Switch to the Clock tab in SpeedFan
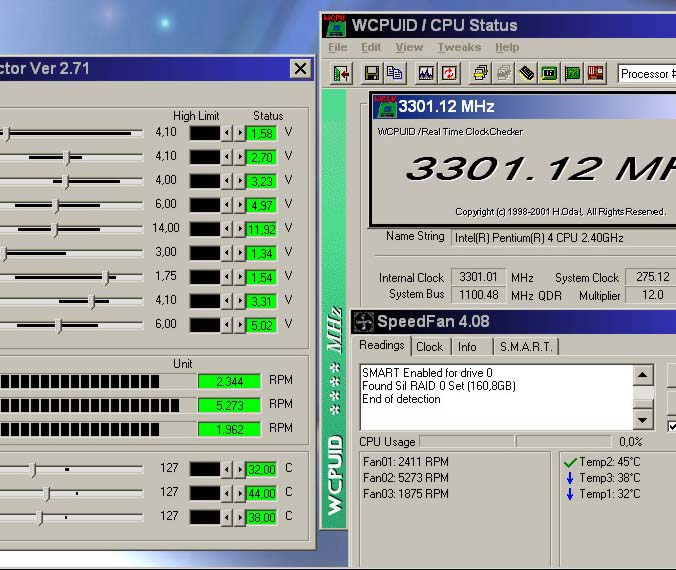The width and height of the screenshot is (676, 570). pos(429,347)
